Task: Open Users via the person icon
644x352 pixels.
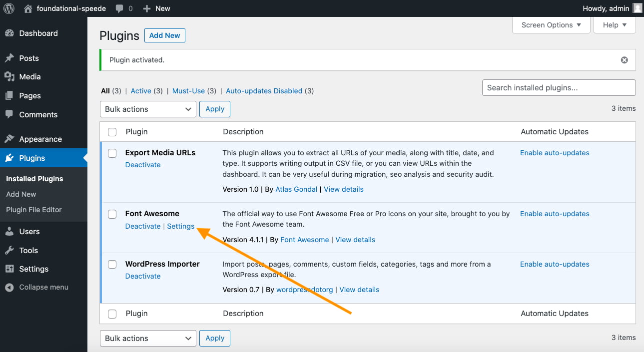Action: (x=11, y=231)
